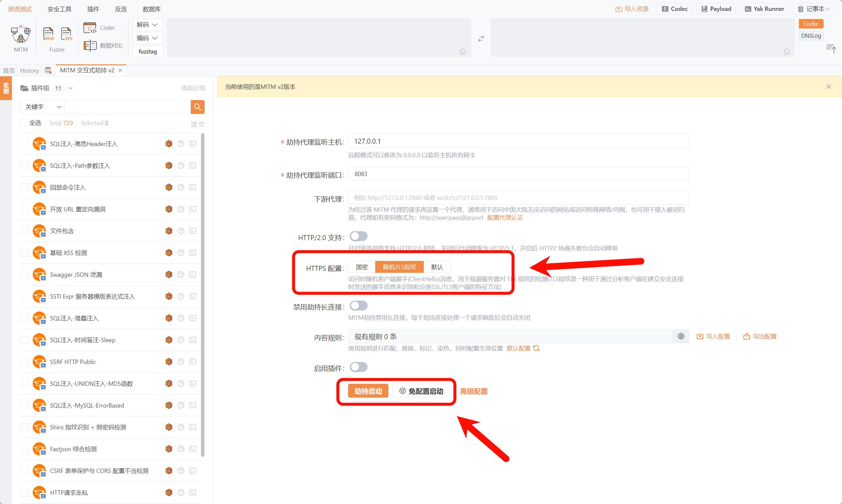The image size is (842, 504).
Task: Expand the 解码 dropdown
Action: coord(147,25)
